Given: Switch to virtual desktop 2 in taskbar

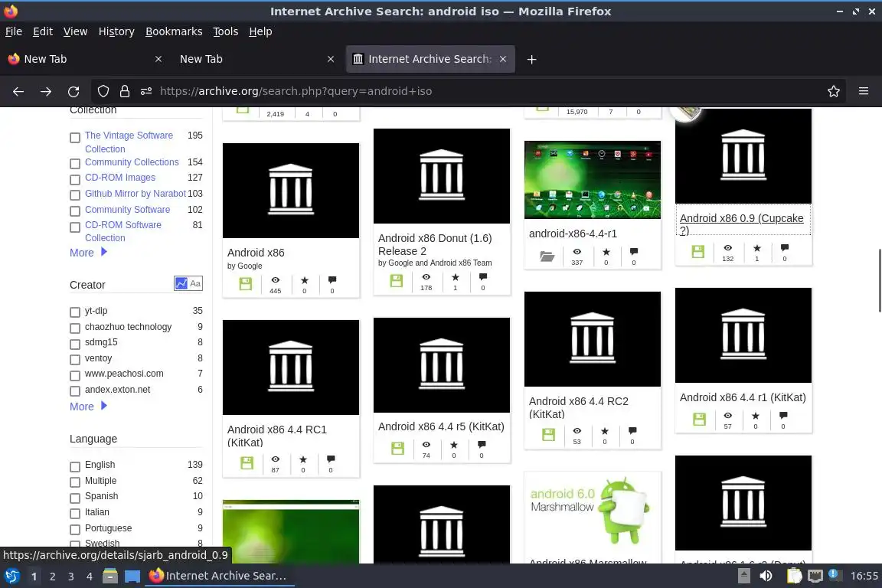Looking at the screenshot, I should [52, 577].
